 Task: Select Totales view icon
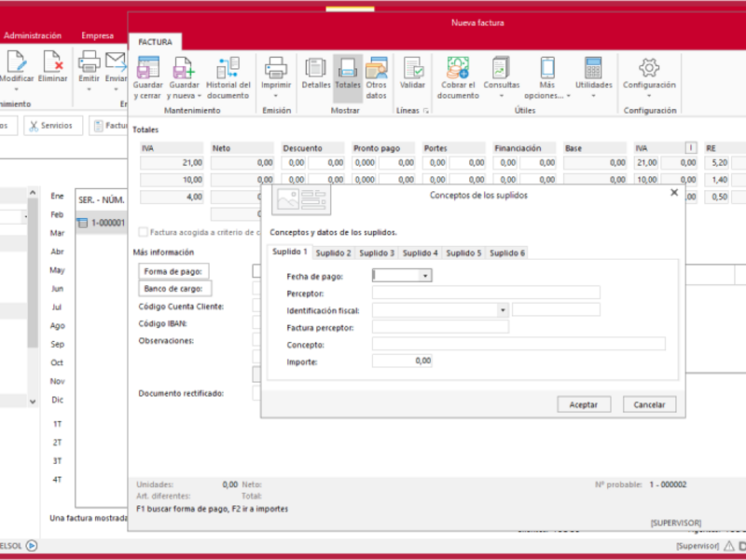[347, 69]
